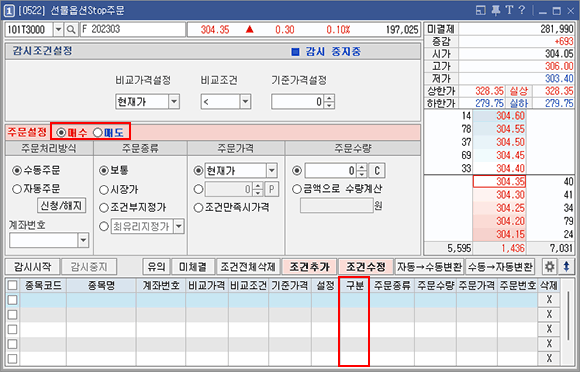The height and width of the screenshot is (372, 580).
Task: Choose 보통 order type
Action: click(x=104, y=170)
